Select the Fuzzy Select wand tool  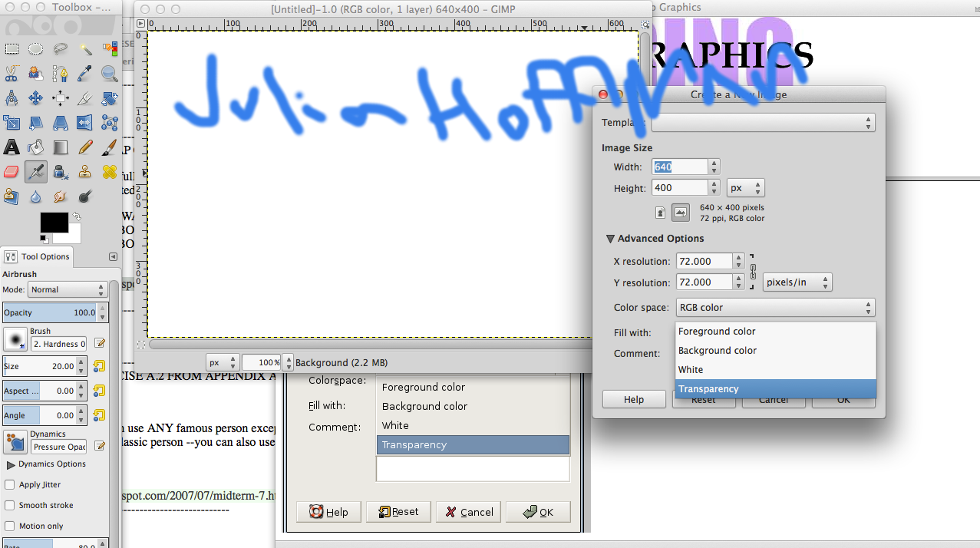84,49
